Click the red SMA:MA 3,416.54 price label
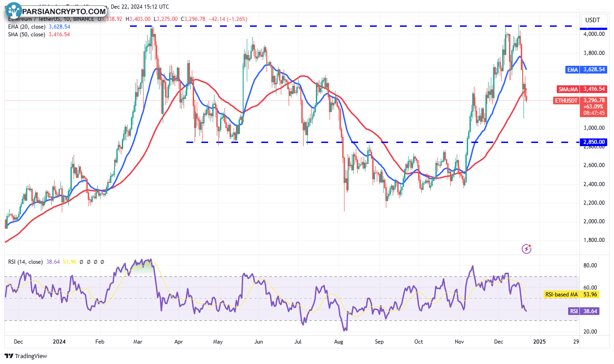Image resolution: width=614 pixels, height=364 pixels. [x=582, y=89]
